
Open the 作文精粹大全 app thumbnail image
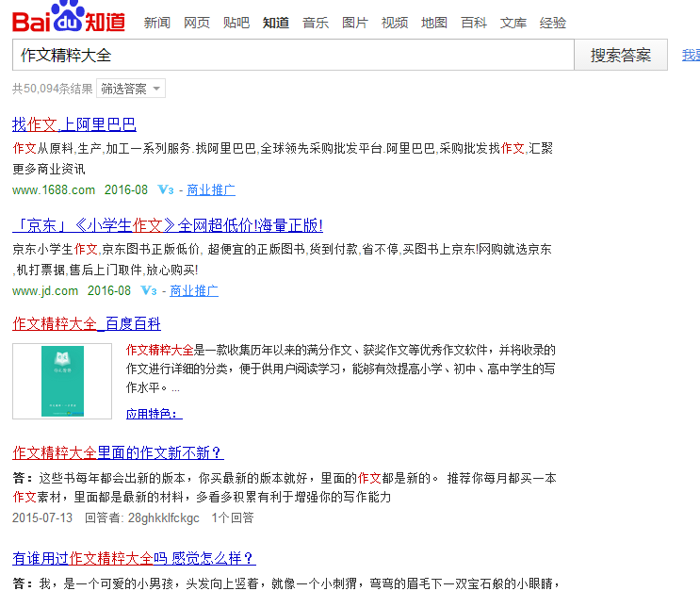coord(62,381)
